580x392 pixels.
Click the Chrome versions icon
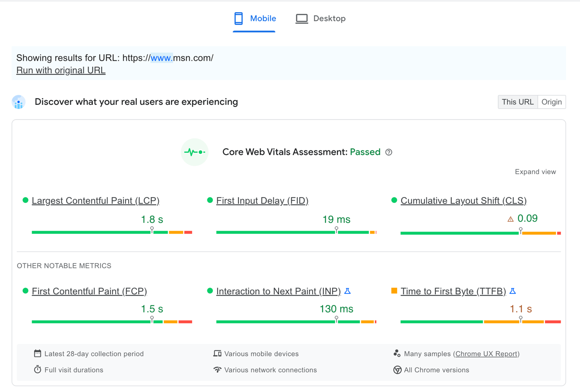coord(397,370)
